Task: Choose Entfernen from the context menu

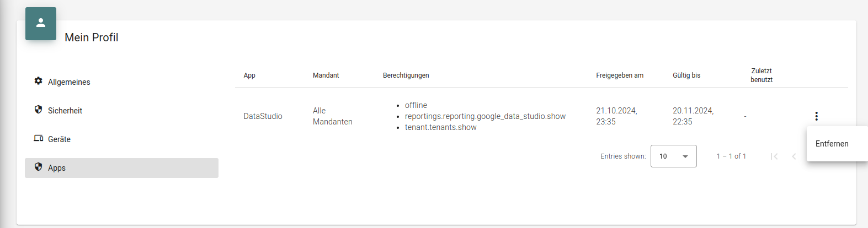Action: 832,144
